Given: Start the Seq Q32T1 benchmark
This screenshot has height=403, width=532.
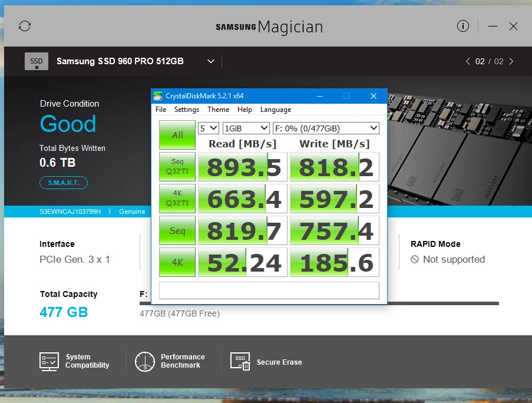Looking at the screenshot, I should coord(177,167).
